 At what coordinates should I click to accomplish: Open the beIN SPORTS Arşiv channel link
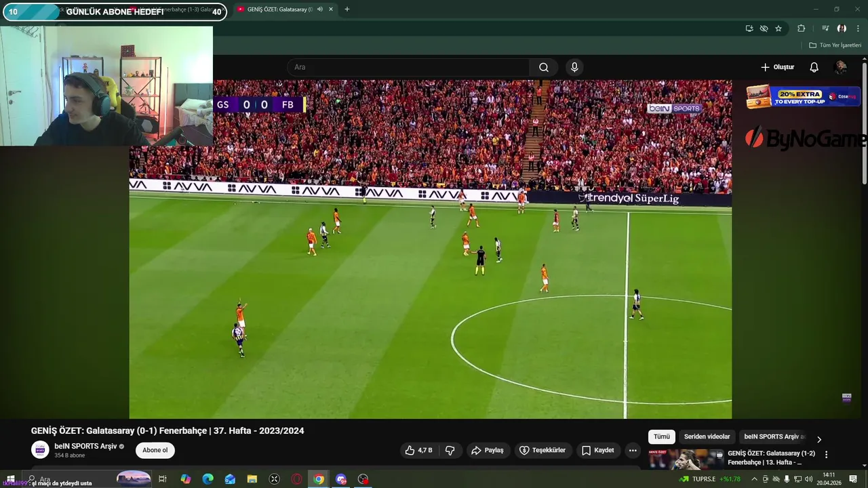(86, 446)
